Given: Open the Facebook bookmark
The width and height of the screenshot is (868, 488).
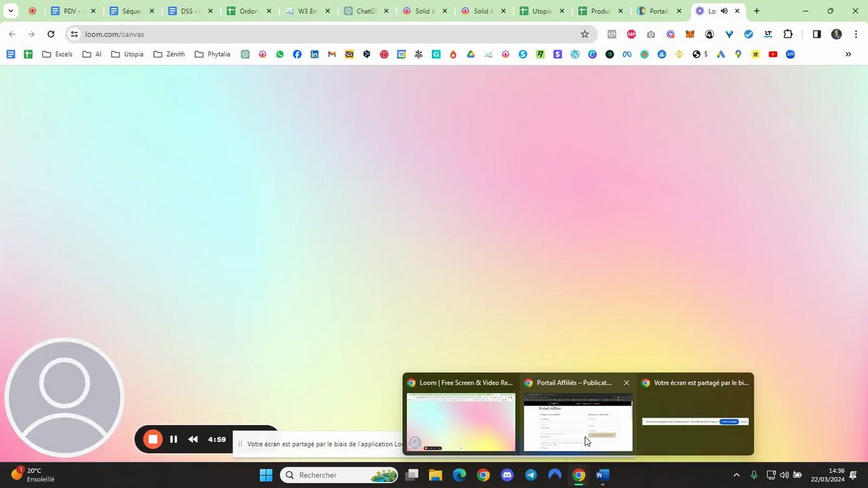Looking at the screenshot, I should pyautogui.click(x=297, y=54).
